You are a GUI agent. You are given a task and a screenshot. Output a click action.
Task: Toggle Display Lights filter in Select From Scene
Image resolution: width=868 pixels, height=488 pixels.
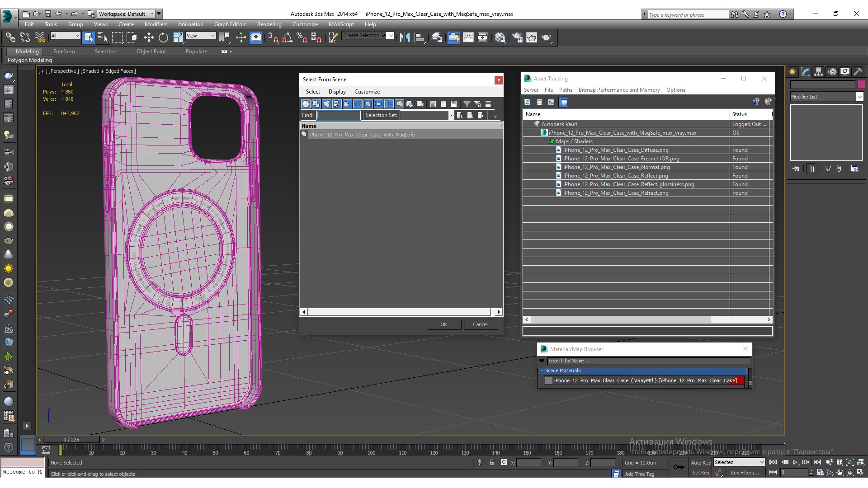click(x=326, y=104)
